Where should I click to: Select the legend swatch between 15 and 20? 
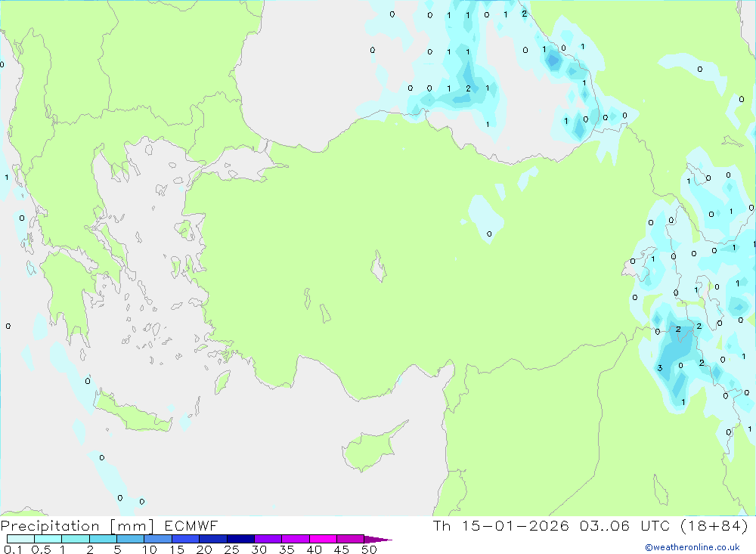pyautogui.click(x=186, y=539)
